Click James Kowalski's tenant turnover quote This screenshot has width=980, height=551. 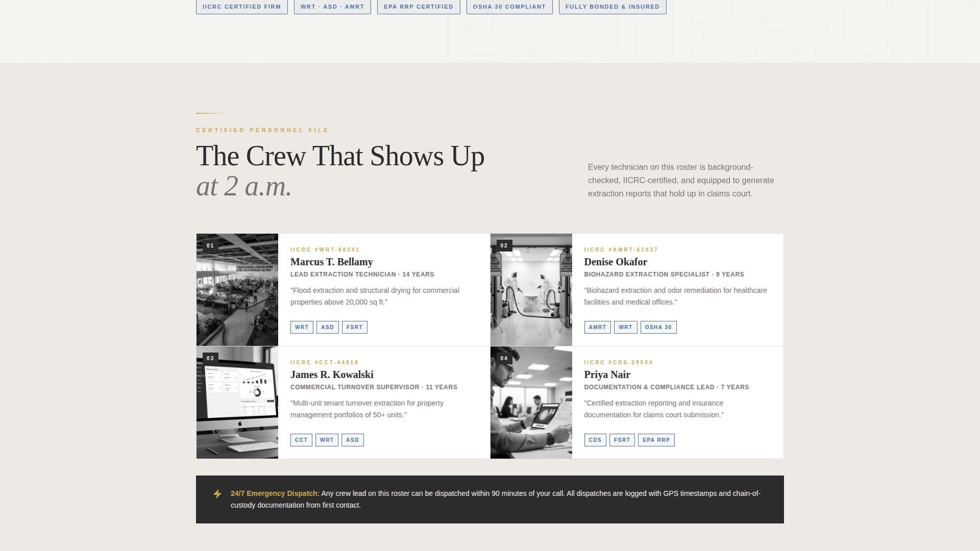pyautogui.click(x=367, y=409)
